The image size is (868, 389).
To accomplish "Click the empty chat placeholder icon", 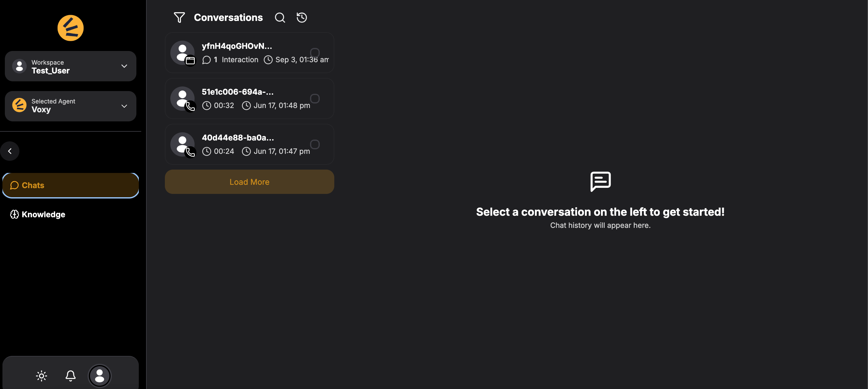I will (x=600, y=181).
